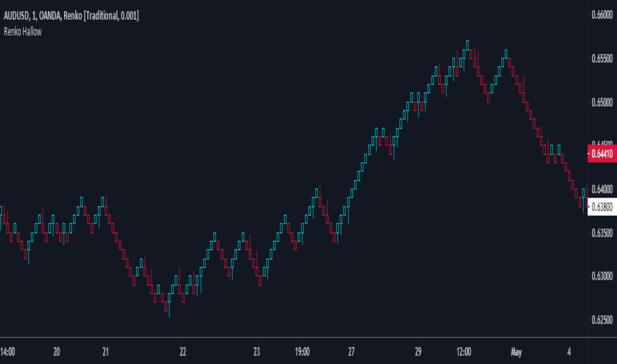Image resolution: width=617 pixels, height=364 pixels.
Task: Click the 0.66000 price axis value
Action: [602, 15]
